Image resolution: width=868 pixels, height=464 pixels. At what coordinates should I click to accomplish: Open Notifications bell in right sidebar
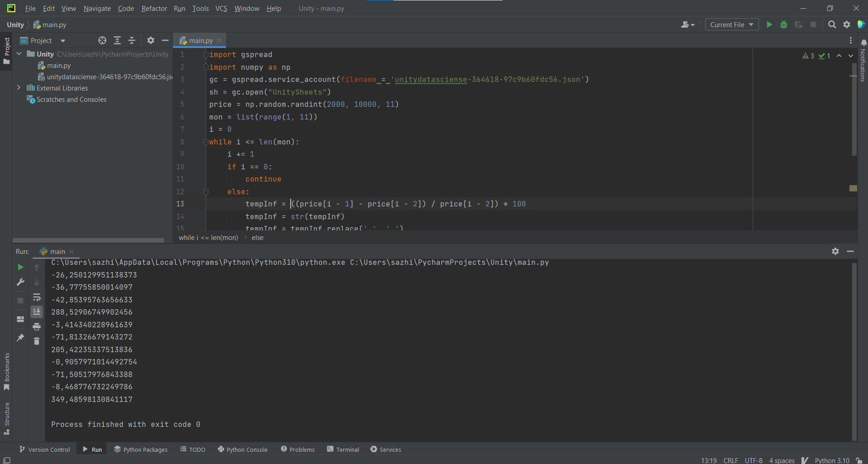[863, 43]
